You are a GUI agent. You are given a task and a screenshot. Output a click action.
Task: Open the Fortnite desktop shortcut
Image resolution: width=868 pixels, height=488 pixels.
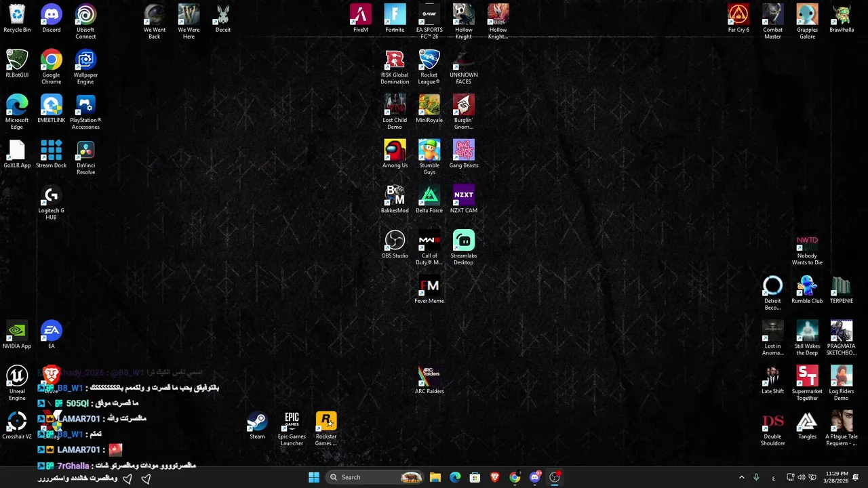(395, 18)
